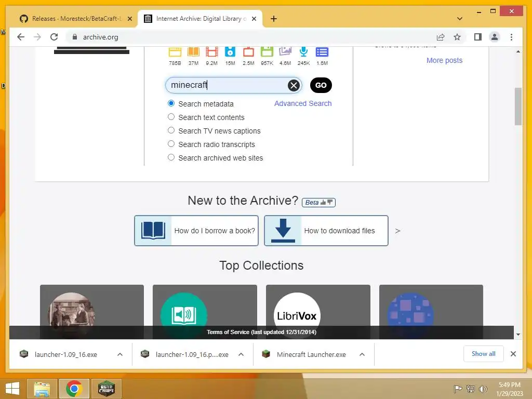The width and height of the screenshot is (532, 399).
Task: Open the BetaCraft launcher taskbar icon
Action: [107, 389]
